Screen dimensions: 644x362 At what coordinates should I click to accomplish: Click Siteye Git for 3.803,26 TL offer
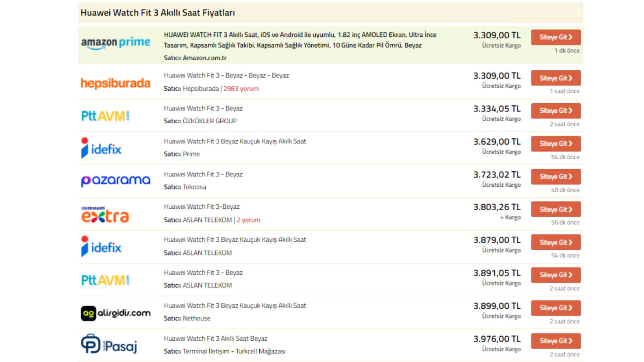click(556, 209)
